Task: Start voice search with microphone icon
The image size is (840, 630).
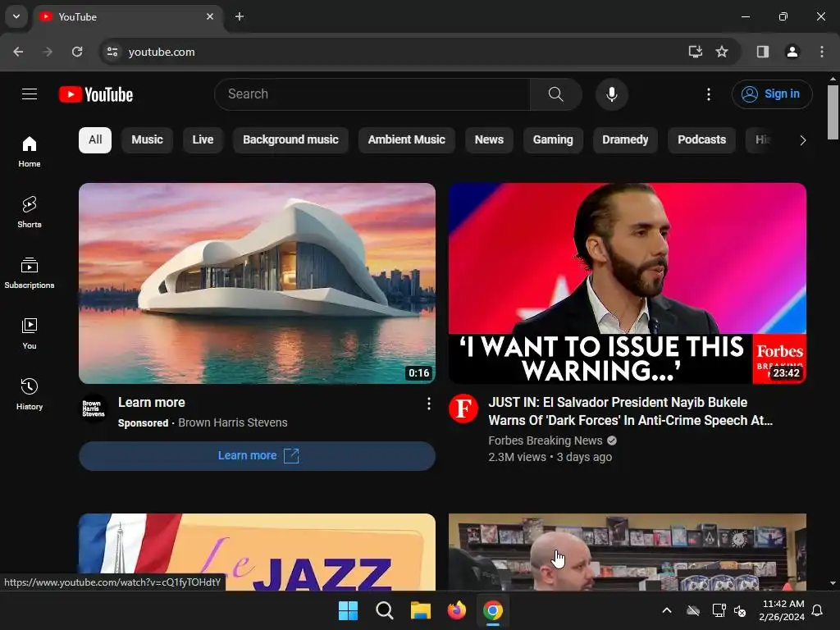Action: click(611, 94)
